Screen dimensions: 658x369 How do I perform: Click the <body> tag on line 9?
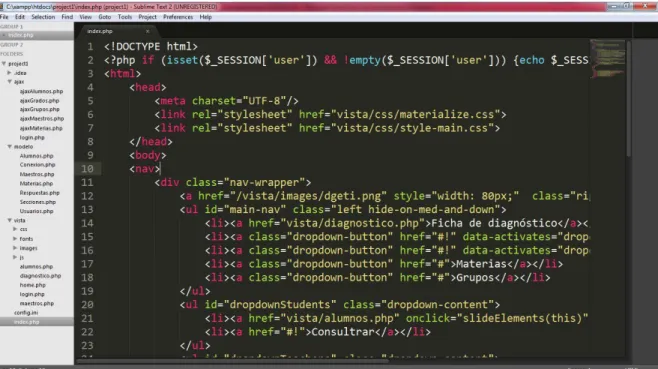click(148, 155)
